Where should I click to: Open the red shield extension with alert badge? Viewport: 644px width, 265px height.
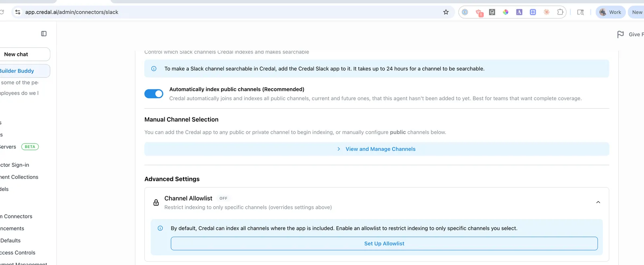[x=479, y=12]
